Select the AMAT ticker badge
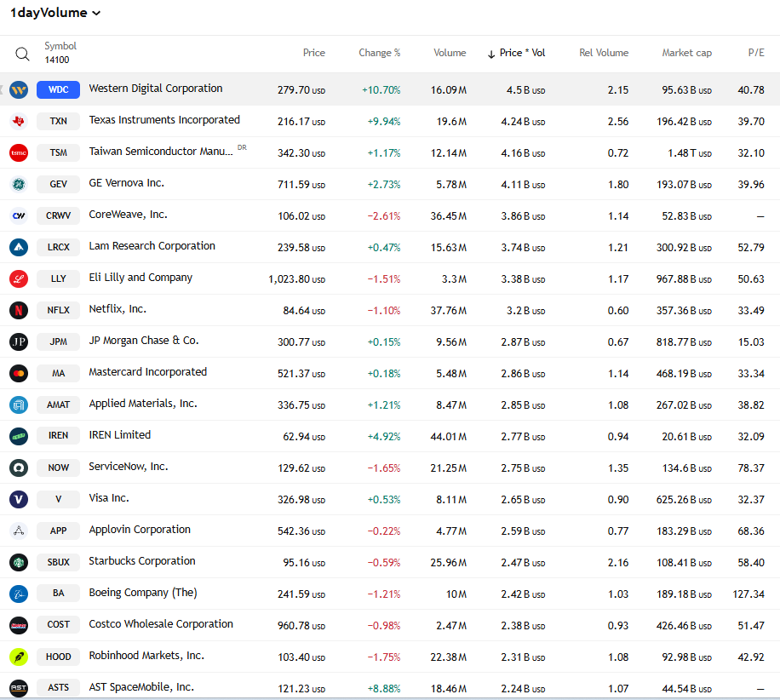This screenshot has height=700, width=780. pyautogui.click(x=58, y=405)
